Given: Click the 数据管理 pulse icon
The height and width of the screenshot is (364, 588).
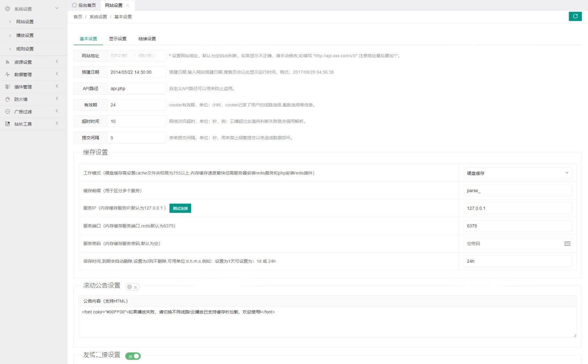Looking at the screenshot, I should pyautogui.click(x=8, y=74).
